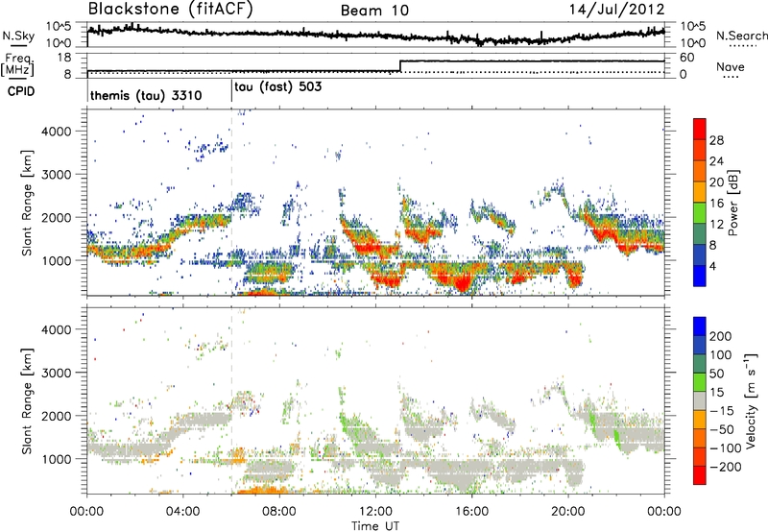Click the '04:00' time tick label
The width and height of the screenshot is (768, 532).
pos(182,512)
